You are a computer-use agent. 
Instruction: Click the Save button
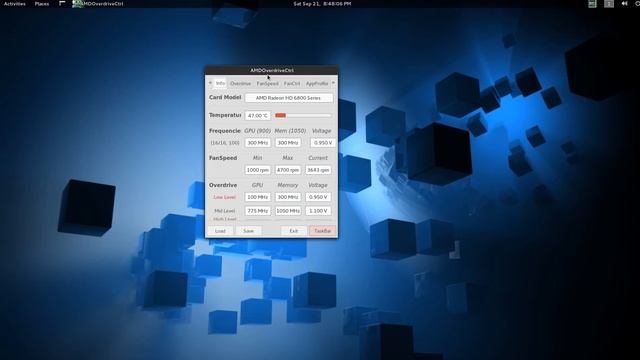248,231
